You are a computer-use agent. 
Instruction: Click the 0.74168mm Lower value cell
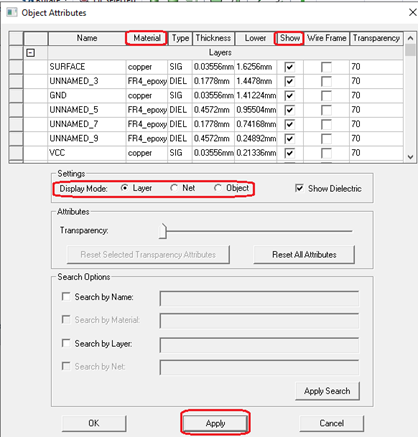coord(256,124)
